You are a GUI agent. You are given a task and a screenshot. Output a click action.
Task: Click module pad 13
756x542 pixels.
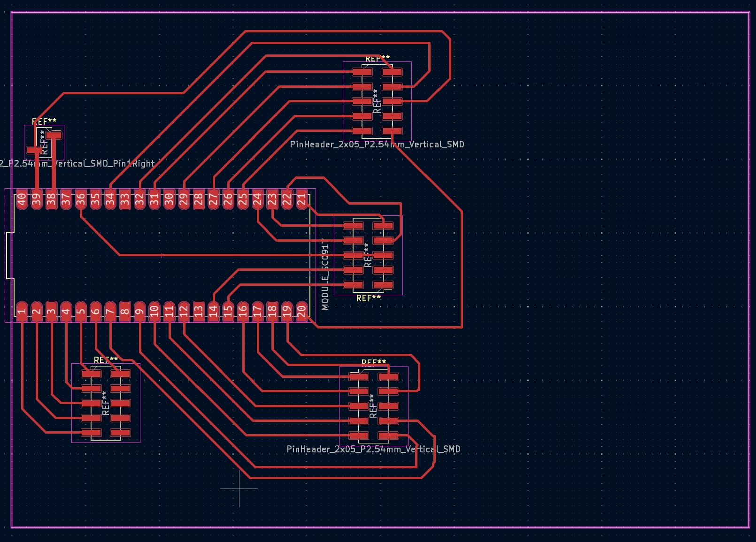point(199,311)
